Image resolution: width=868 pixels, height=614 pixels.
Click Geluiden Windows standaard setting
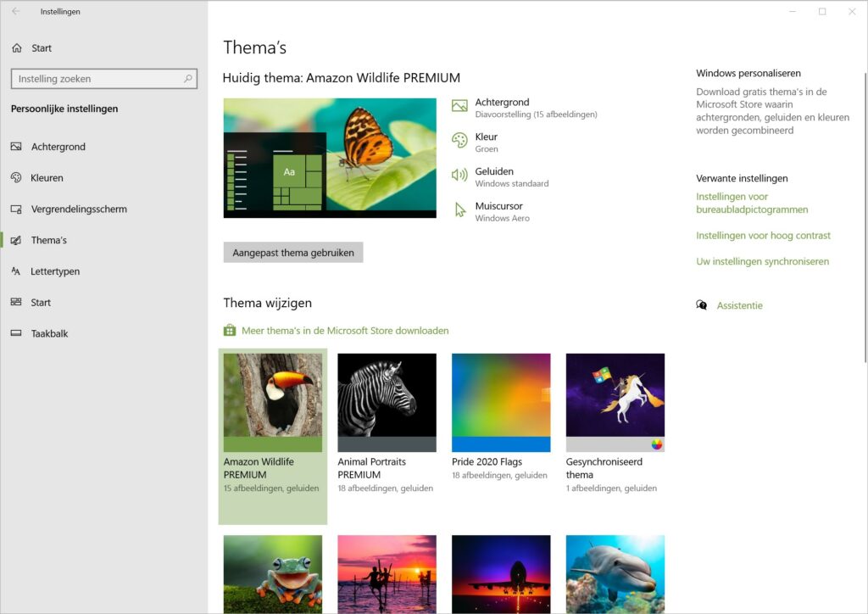tap(511, 177)
